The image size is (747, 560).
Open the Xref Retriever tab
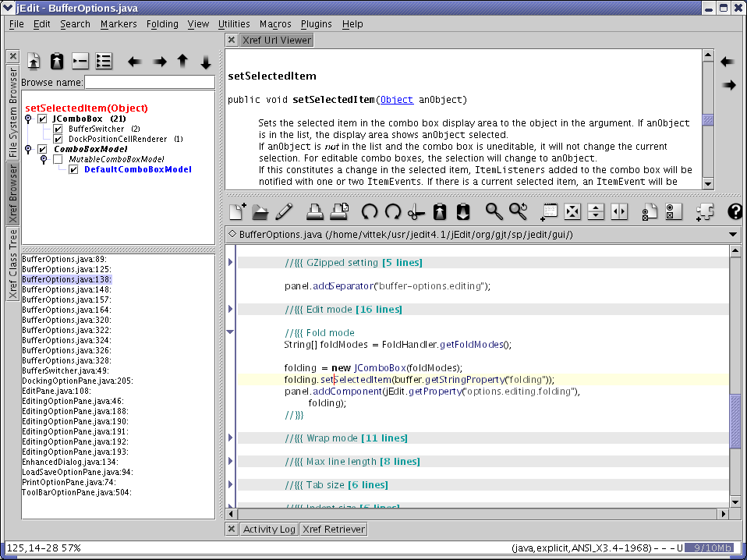click(x=334, y=529)
